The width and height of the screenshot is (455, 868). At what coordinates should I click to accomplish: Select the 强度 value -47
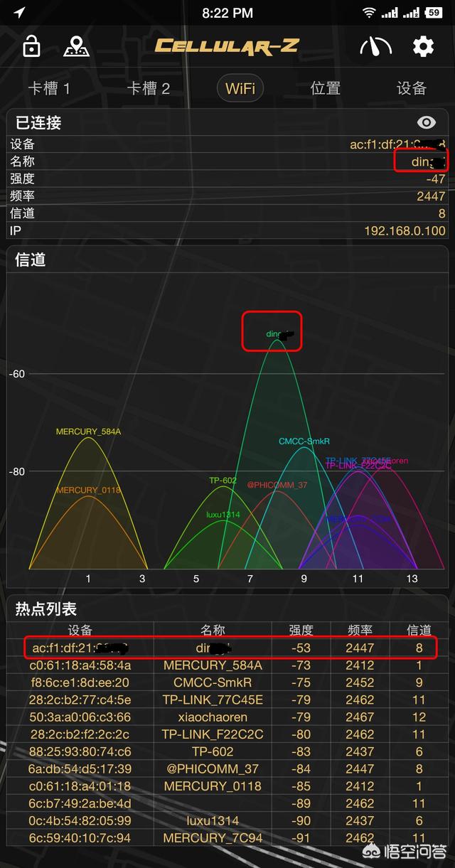tap(435, 179)
